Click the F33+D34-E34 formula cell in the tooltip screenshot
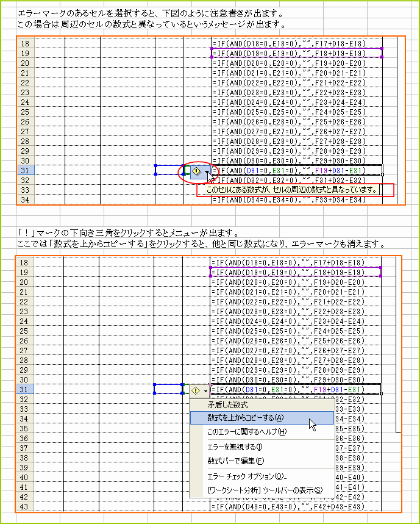The width and height of the screenshot is (420, 524). (x=297, y=200)
